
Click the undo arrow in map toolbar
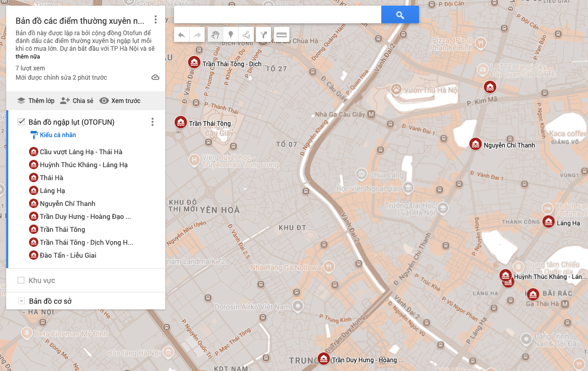182,35
